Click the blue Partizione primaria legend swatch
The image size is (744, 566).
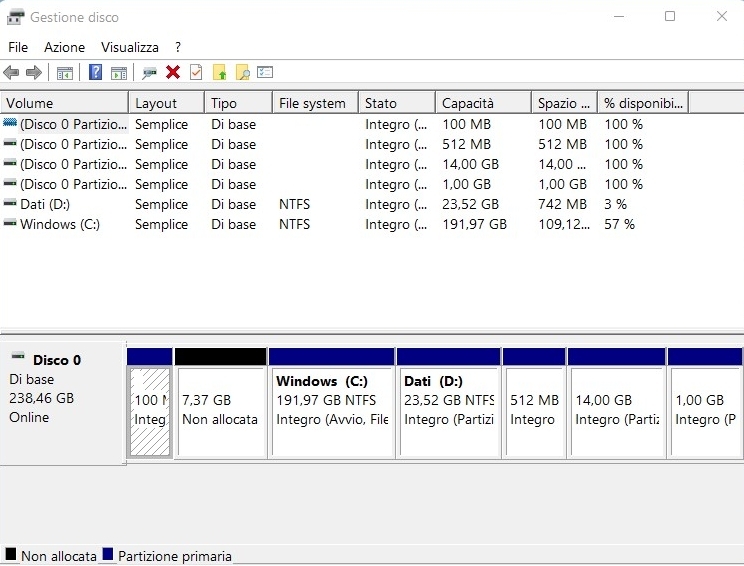pyautogui.click(x=108, y=554)
